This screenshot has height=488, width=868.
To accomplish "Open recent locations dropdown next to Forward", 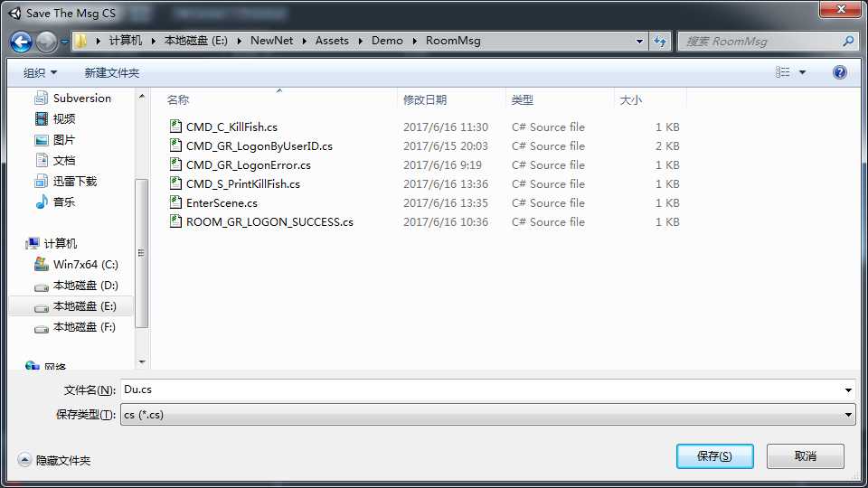I will 64,42.
